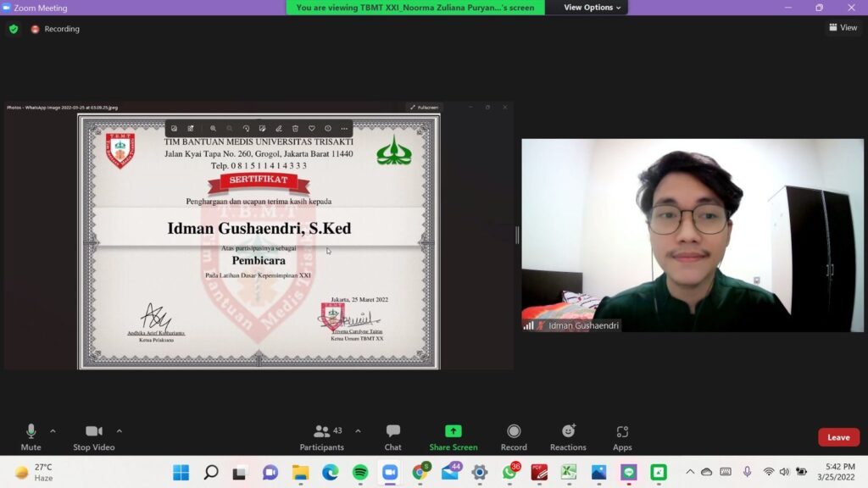Screen dimensions: 868x488
Task: Open the Reactions menu
Action: (x=568, y=436)
